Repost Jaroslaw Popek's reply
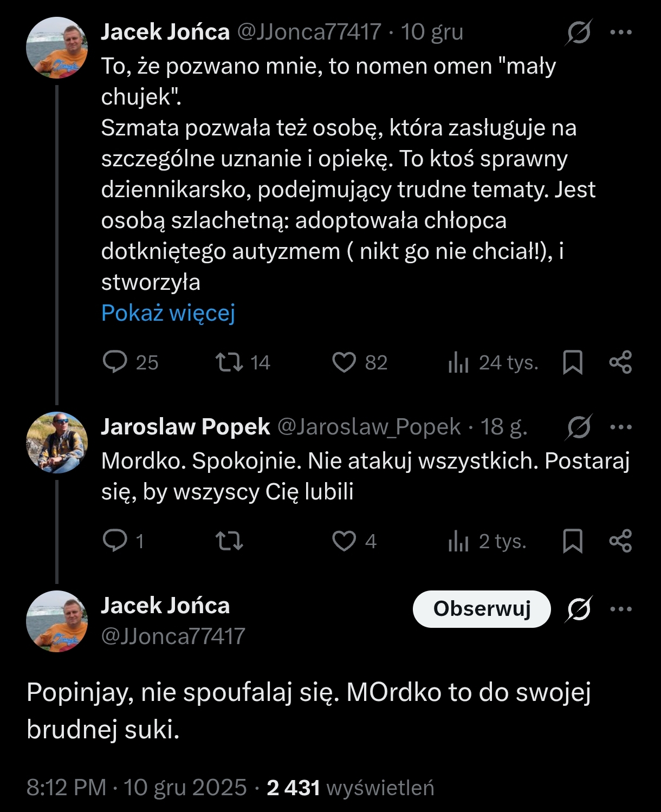 [x=229, y=541]
